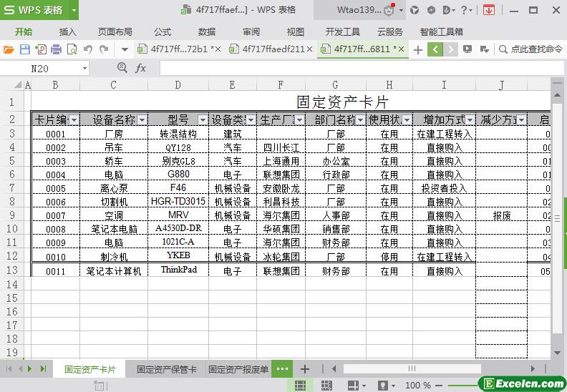Select the cell containing HGR-TD3015
The image size is (567, 392).
coord(178,202)
